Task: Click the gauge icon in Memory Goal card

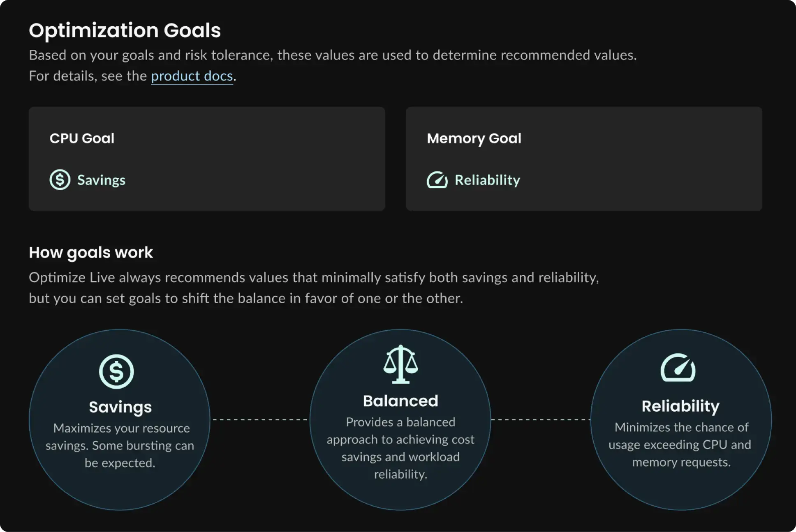Action: click(x=437, y=180)
